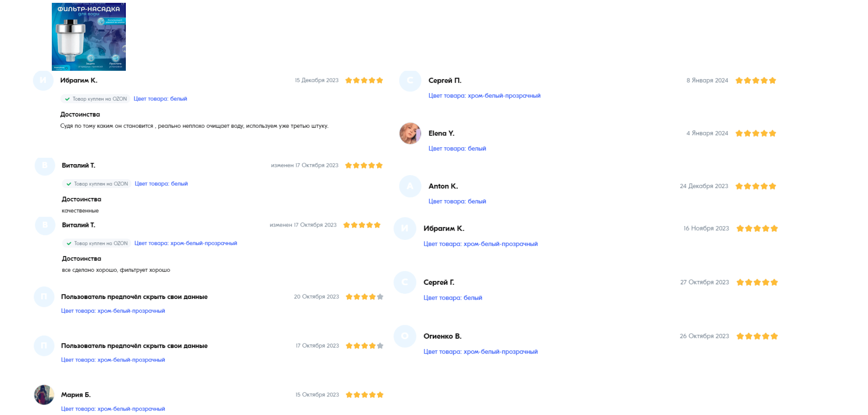868x415 pixels.
Task: Click star rating of 20 Октября 2023 review
Action: (365, 297)
